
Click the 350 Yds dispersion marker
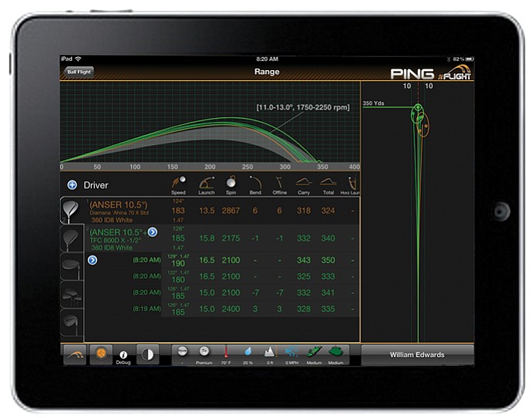pyautogui.click(x=373, y=103)
